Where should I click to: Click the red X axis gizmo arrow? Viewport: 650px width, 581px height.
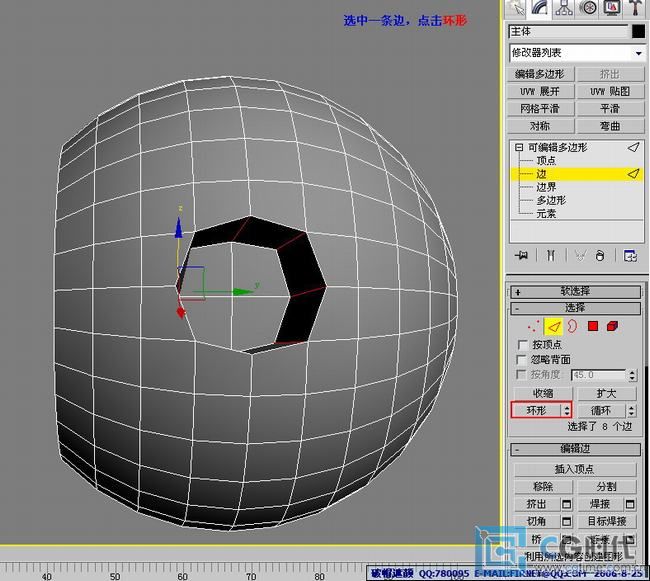pos(181,312)
